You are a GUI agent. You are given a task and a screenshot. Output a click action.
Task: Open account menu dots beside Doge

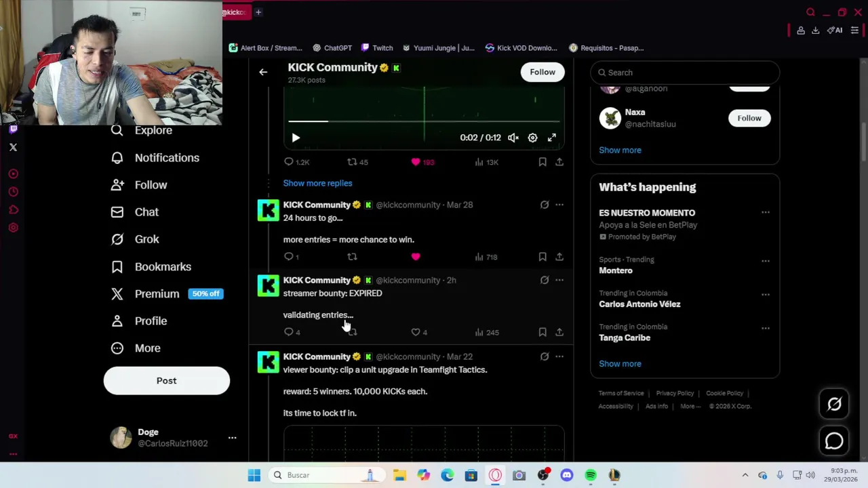(232, 438)
